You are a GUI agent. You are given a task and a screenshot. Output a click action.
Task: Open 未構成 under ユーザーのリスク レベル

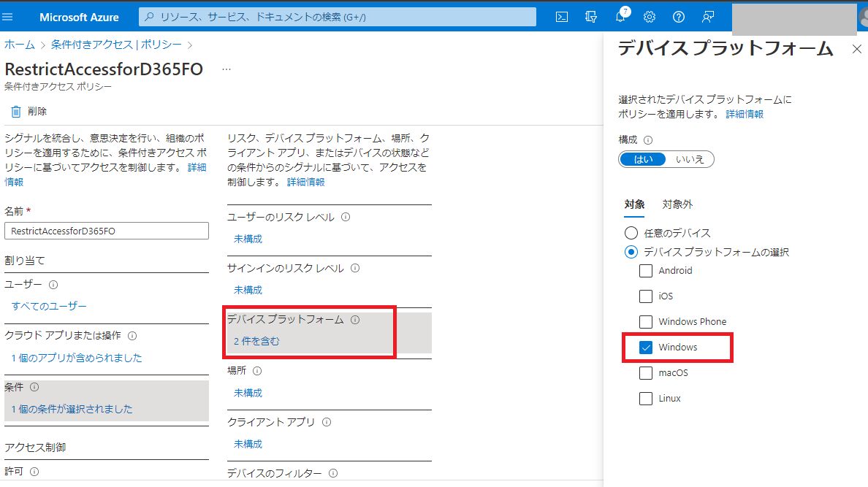248,239
